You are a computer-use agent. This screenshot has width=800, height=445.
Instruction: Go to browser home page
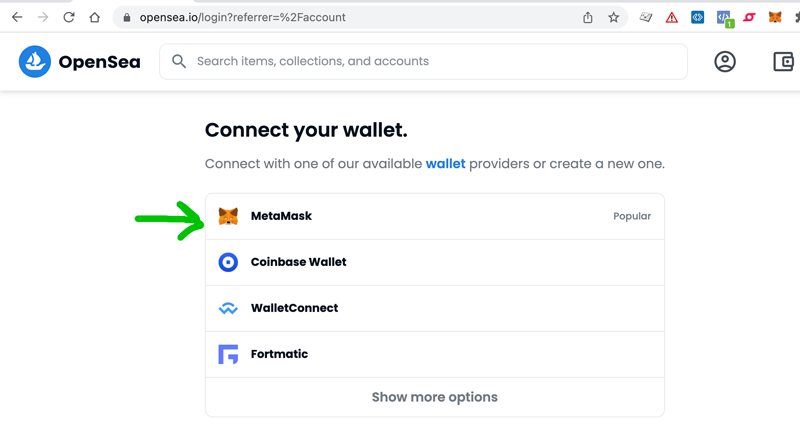(x=94, y=17)
